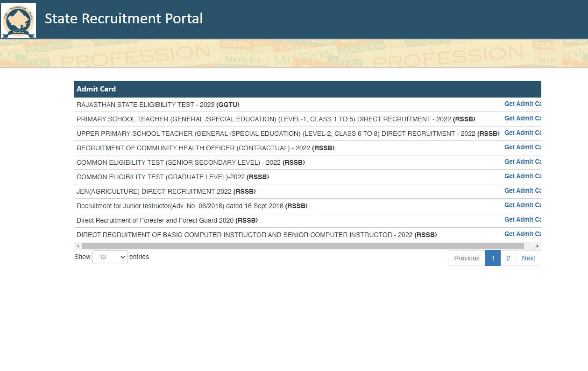The image size is (588, 371).
Task: Get Admit Card for JEN Agriculture recruitment
Action: point(522,191)
